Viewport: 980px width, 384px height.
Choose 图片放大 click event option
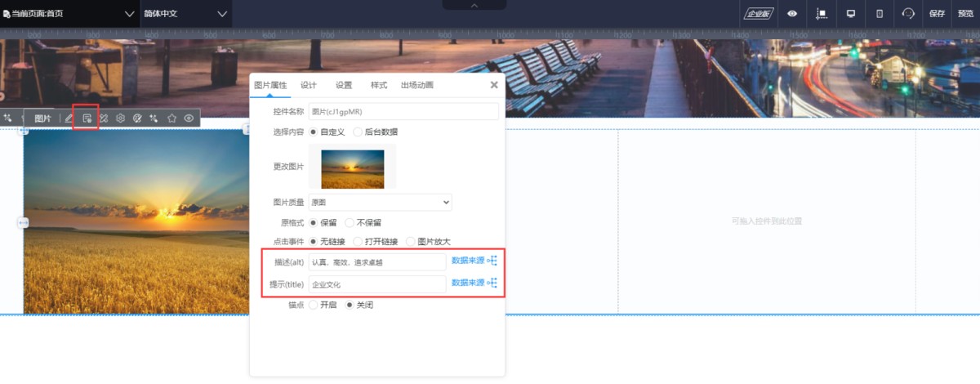[x=411, y=242]
